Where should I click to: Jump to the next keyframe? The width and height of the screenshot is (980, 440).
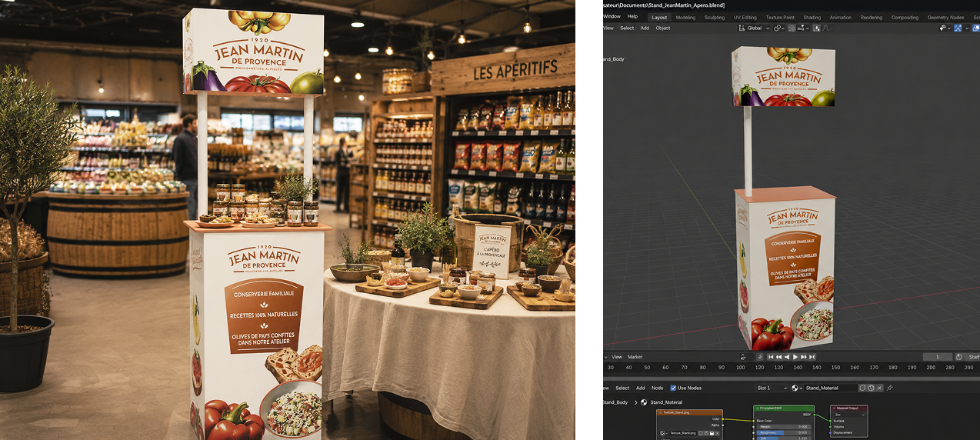pos(804,357)
